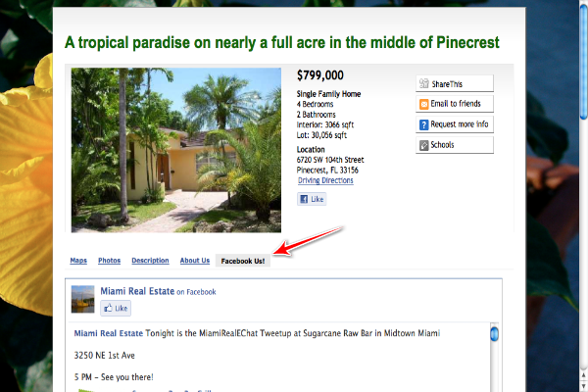
Task: Go to the About Us tab
Action: point(194,261)
